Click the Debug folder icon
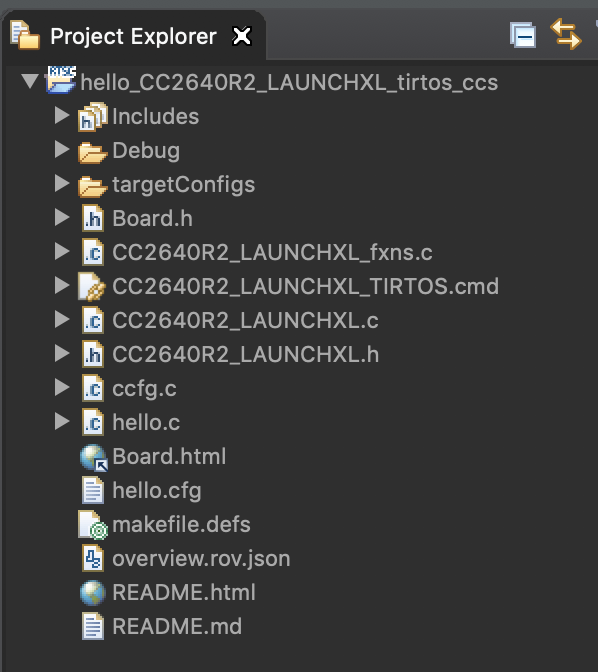 click(x=92, y=153)
